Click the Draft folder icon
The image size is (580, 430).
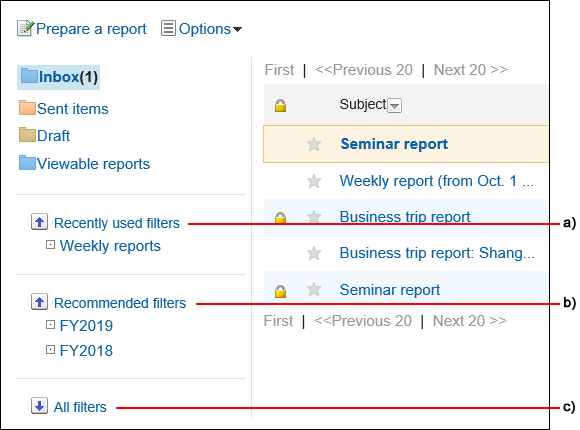(x=27, y=135)
